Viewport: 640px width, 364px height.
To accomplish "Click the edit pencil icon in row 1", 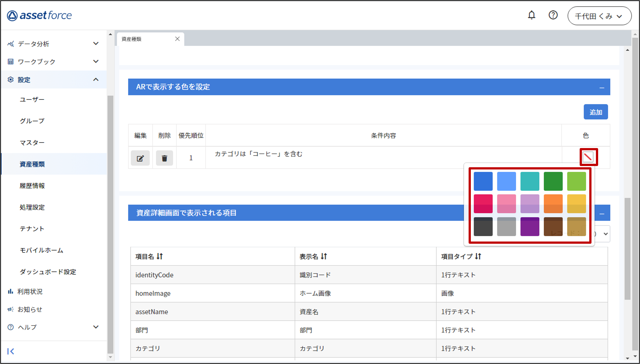I will tap(140, 158).
